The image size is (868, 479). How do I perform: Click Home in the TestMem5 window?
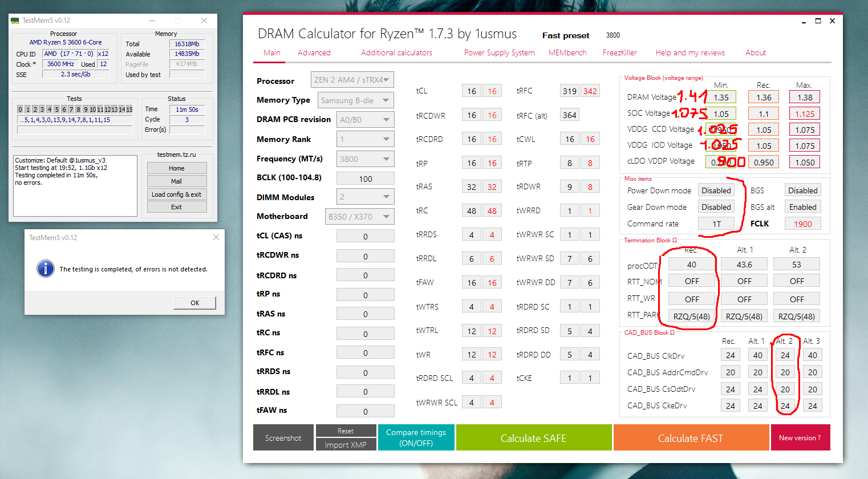177,168
